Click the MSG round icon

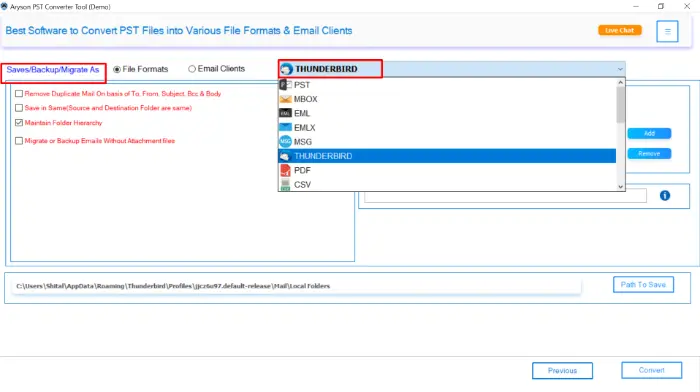pyautogui.click(x=285, y=142)
